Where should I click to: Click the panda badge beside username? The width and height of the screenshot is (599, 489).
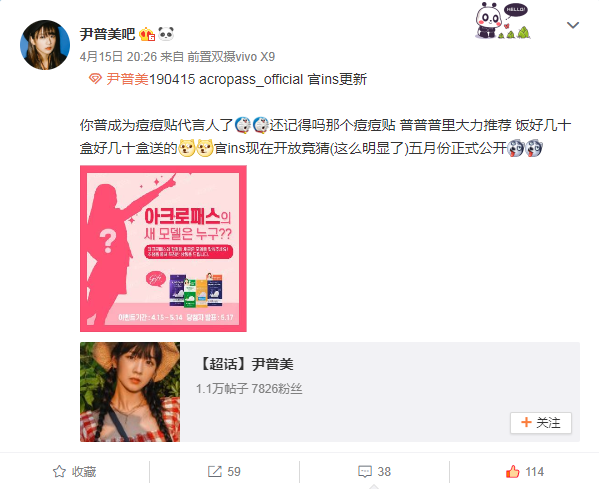[166, 34]
